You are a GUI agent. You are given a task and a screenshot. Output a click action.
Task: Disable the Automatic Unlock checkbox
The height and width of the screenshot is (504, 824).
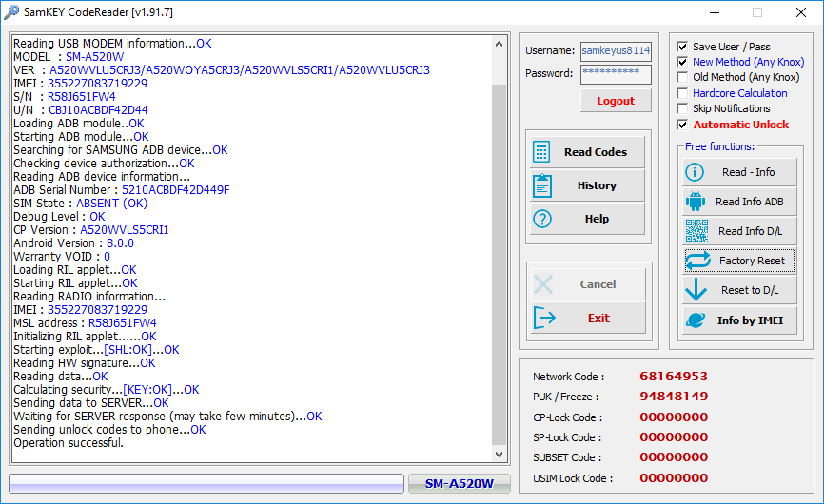click(x=682, y=125)
